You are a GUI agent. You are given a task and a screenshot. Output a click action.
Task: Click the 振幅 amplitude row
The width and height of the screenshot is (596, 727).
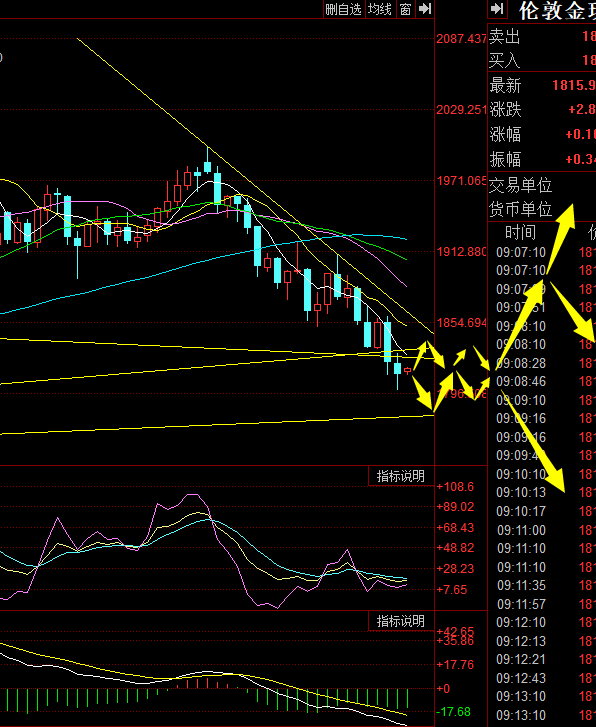coord(542,159)
